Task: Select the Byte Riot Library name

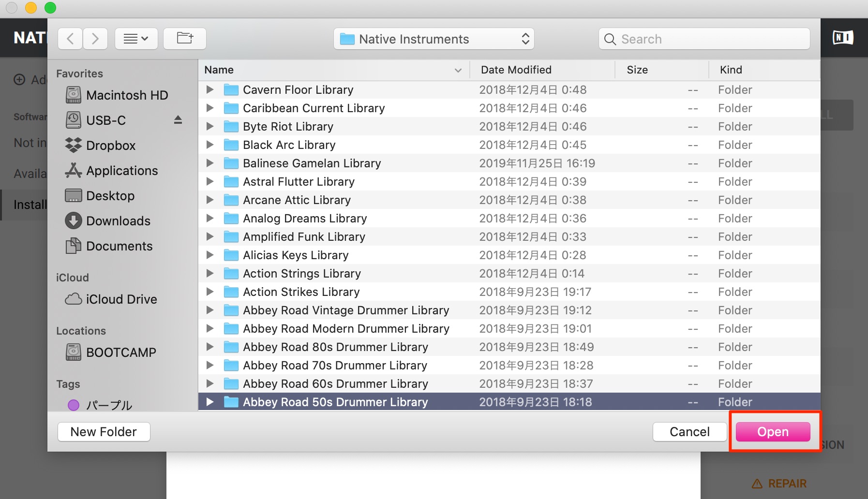Action: point(288,127)
